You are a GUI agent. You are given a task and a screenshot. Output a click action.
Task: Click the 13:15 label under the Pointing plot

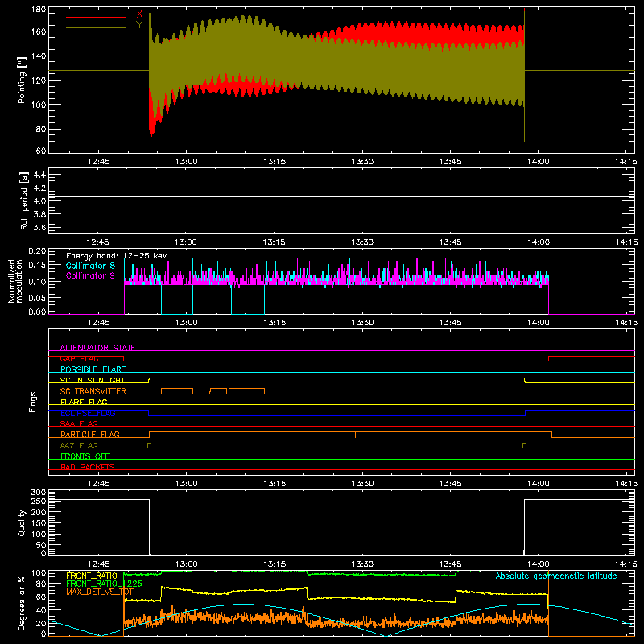pos(275,162)
